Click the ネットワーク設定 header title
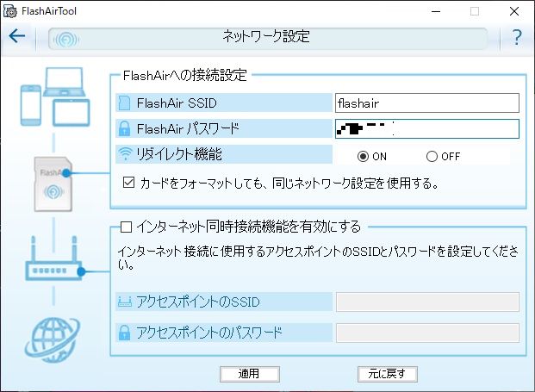This screenshot has width=535, height=392. 266,36
